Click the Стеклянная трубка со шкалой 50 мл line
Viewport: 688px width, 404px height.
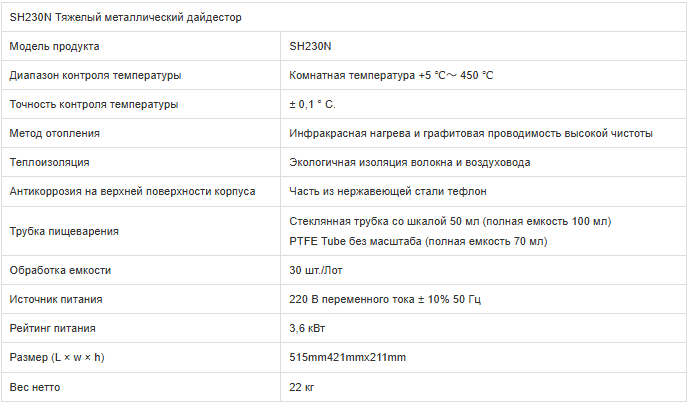click(450, 221)
